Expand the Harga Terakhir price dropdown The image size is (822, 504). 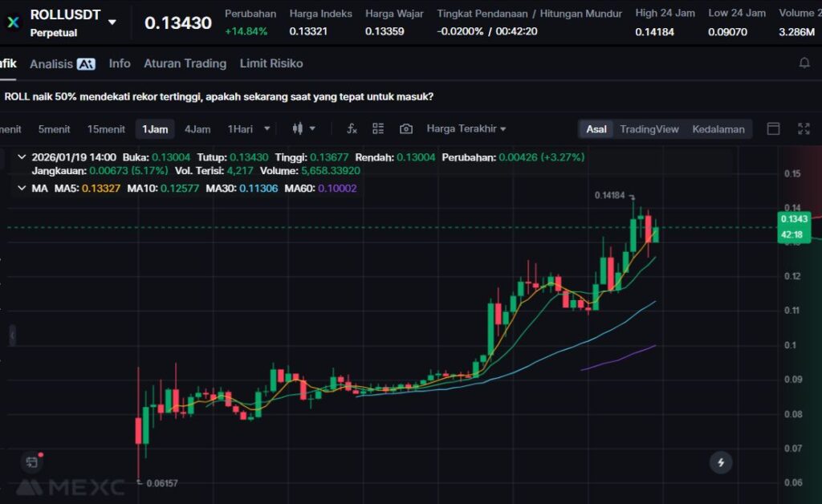pyautogui.click(x=466, y=128)
